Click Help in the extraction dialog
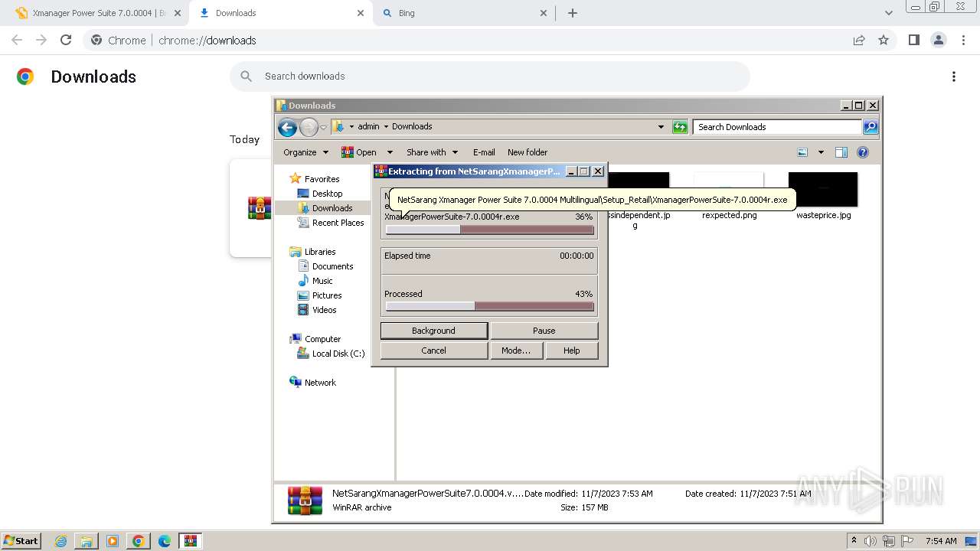980x551 pixels. tap(572, 350)
